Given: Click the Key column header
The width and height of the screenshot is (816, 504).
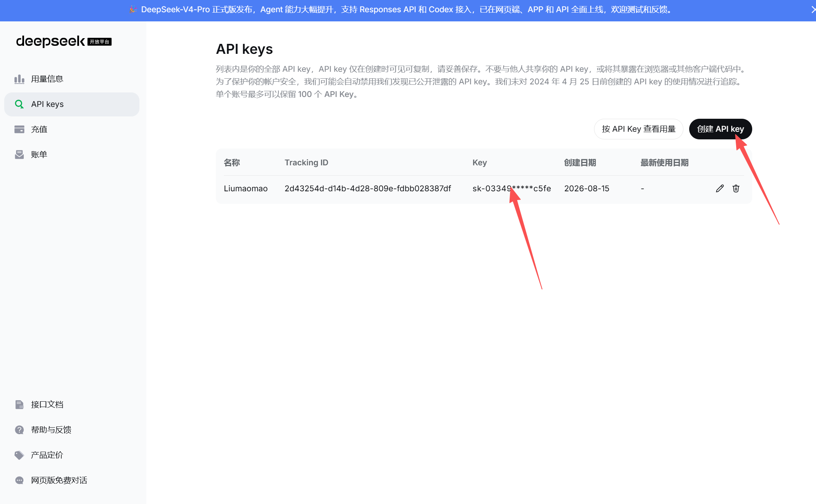Looking at the screenshot, I should 479,163.
